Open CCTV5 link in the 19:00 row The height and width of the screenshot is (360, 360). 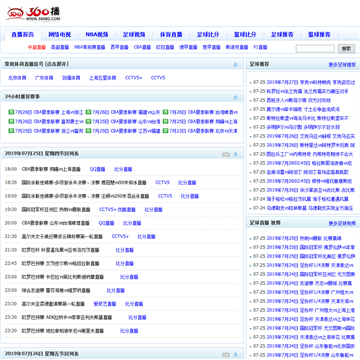pyautogui.click(x=165, y=196)
